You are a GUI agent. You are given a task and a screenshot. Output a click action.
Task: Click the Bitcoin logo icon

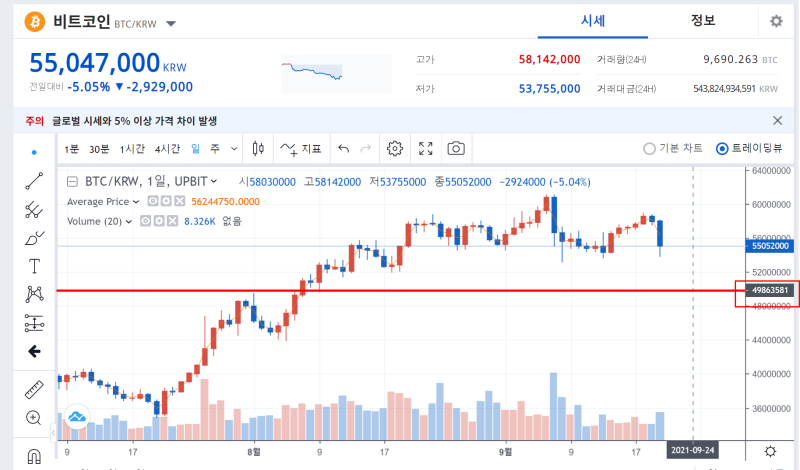(x=35, y=22)
